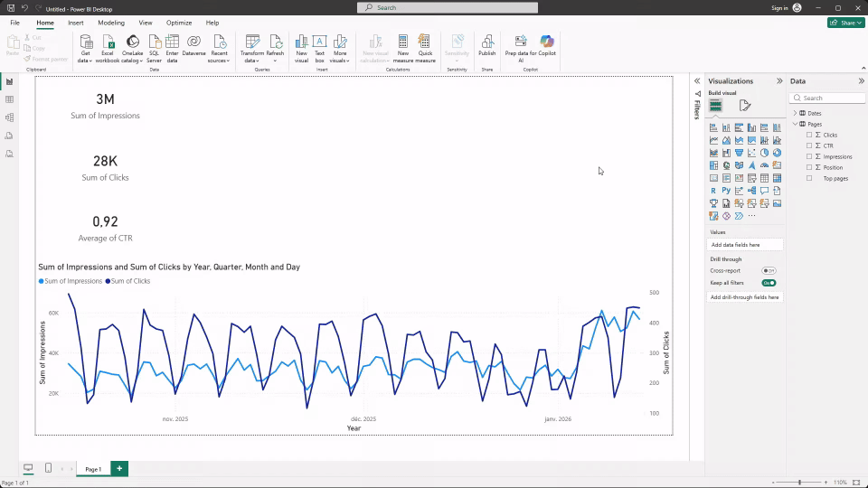Select the Q&A speech bubble visual

765,191
